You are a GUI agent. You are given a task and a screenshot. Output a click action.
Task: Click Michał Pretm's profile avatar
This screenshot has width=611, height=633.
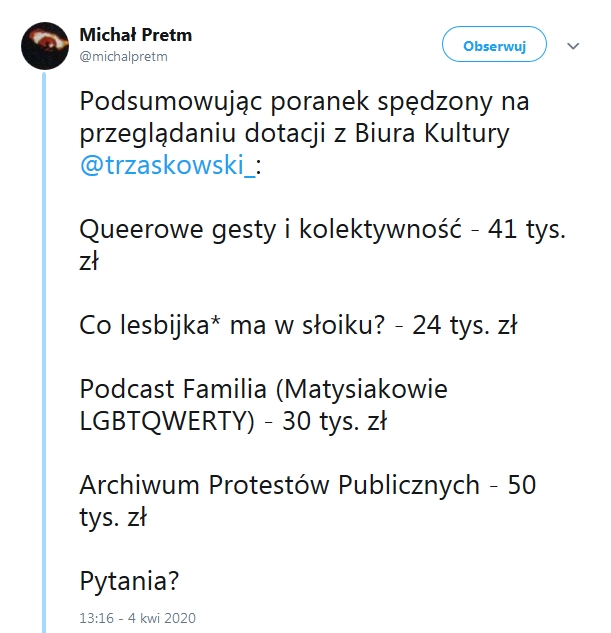pyautogui.click(x=45, y=46)
